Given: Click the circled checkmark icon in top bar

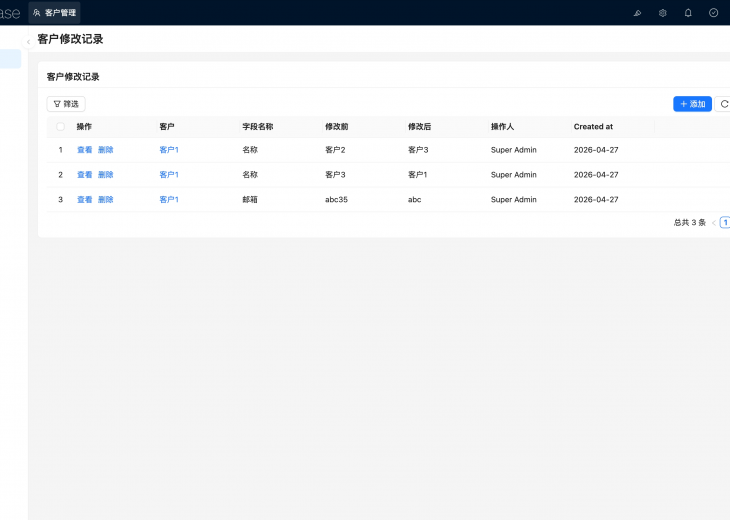Looking at the screenshot, I should (x=713, y=13).
